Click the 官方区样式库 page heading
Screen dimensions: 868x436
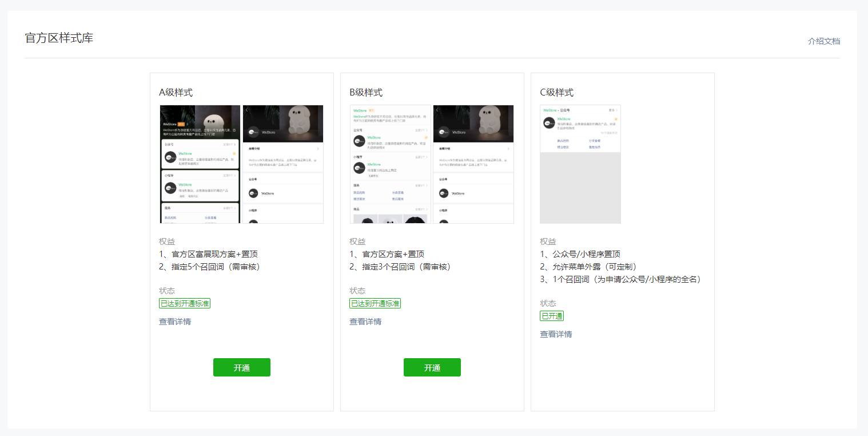pyautogui.click(x=59, y=38)
